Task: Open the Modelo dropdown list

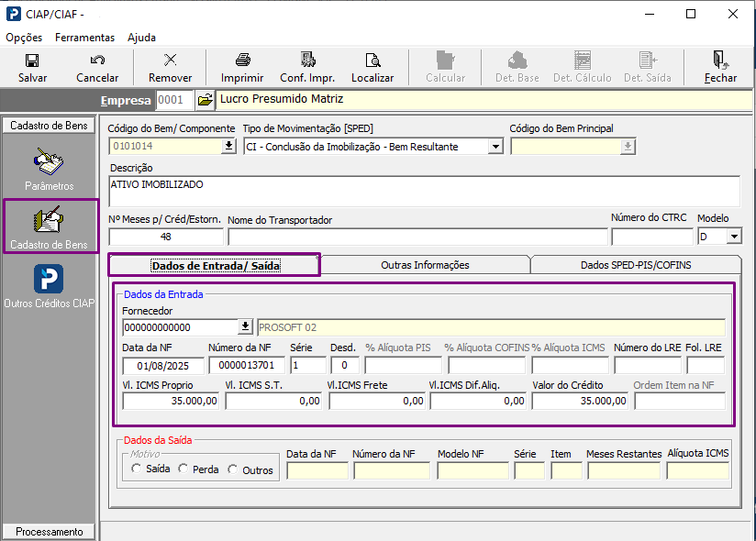Action: (733, 237)
